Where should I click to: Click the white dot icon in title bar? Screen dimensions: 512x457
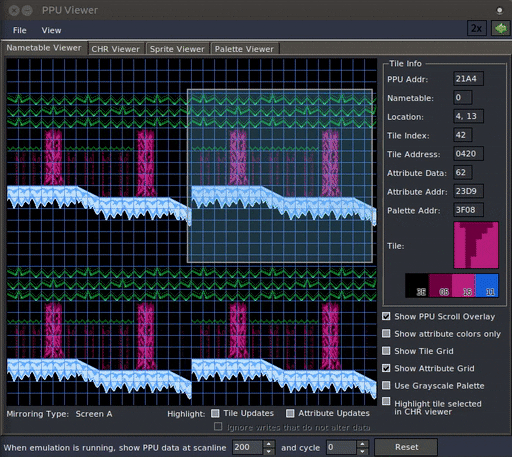point(499,11)
